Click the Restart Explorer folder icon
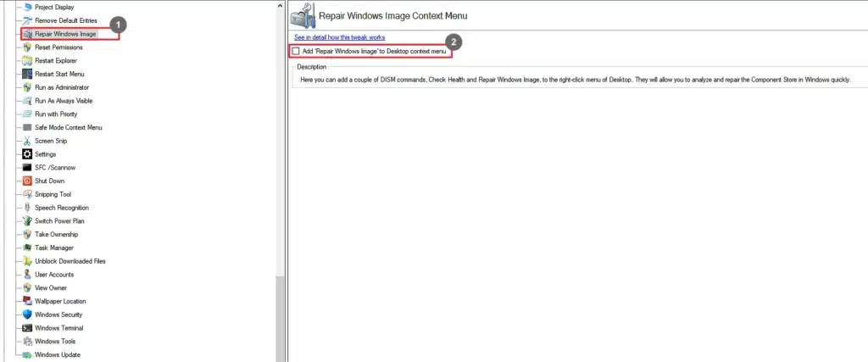This screenshot has width=868, height=362. click(27, 60)
